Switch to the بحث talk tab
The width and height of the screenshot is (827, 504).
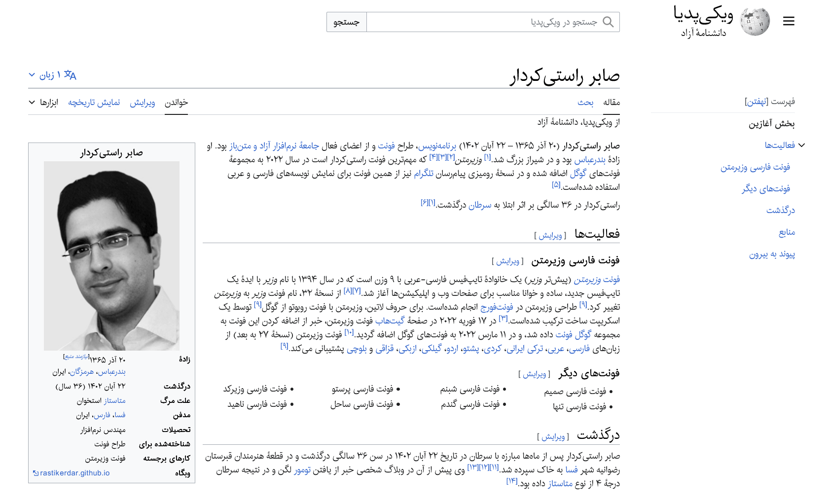tap(585, 103)
